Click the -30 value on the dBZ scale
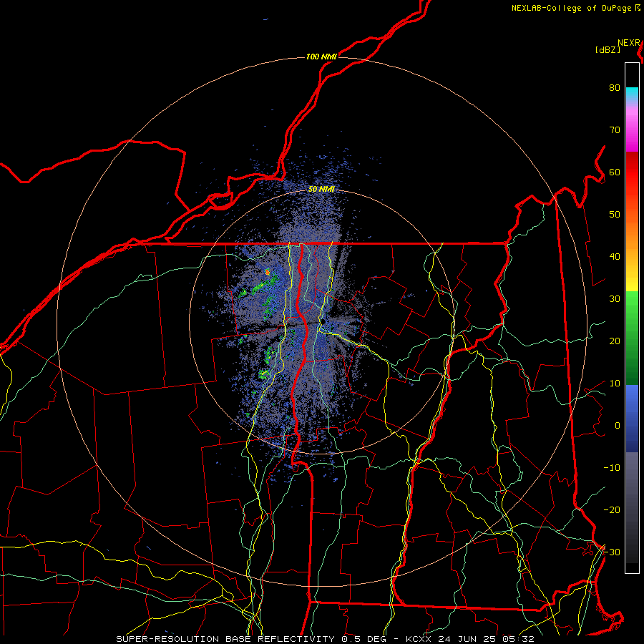 pyautogui.click(x=612, y=552)
